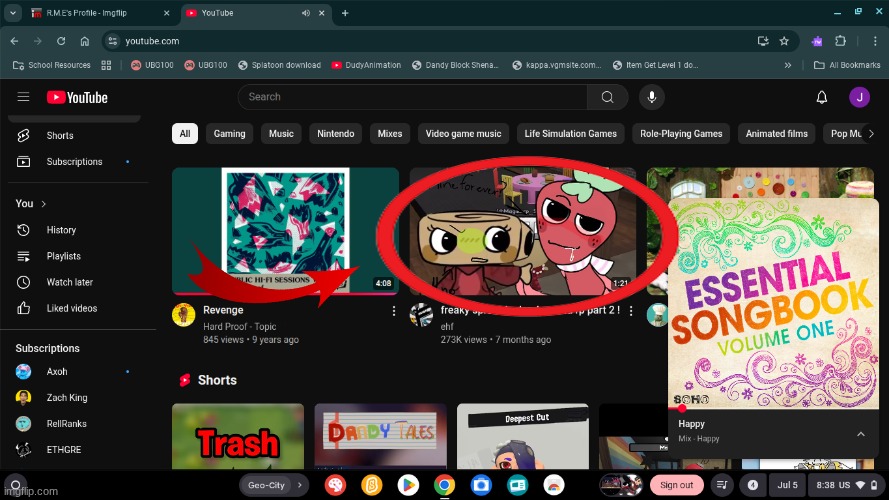Select Role-Playing Games chip

[x=681, y=134]
